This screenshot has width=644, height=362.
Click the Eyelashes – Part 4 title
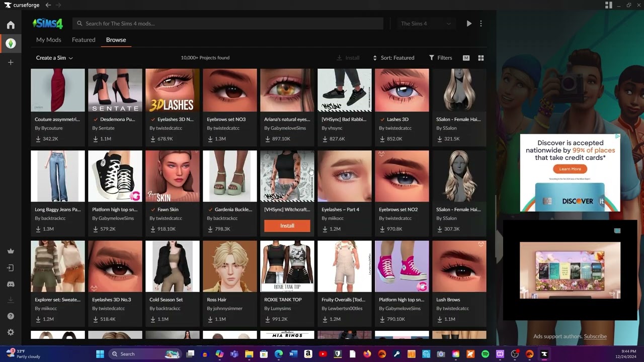341,210
